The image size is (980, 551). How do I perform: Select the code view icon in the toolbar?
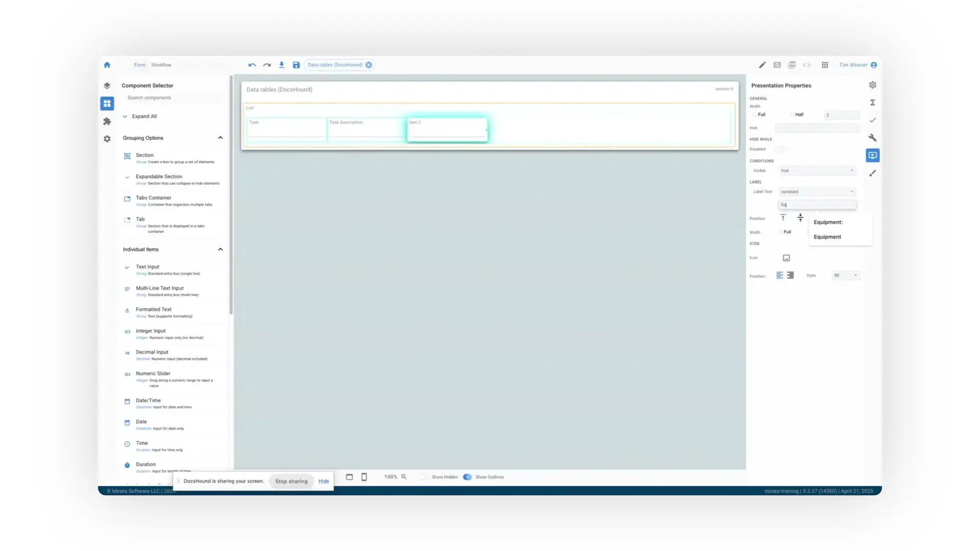(807, 65)
